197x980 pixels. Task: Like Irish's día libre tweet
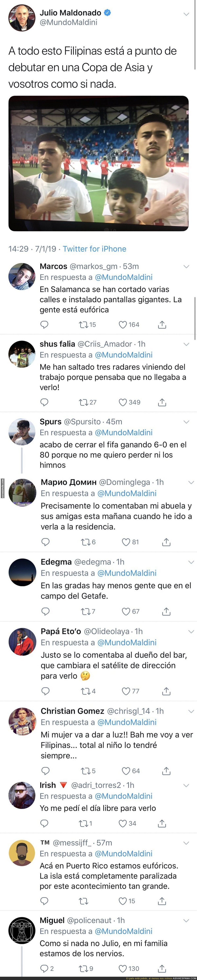tap(123, 823)
